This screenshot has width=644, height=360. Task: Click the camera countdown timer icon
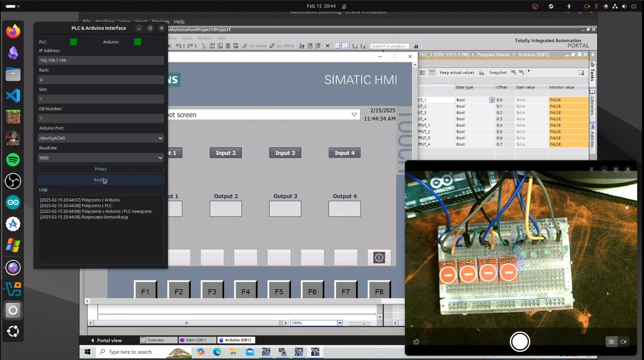[416, 341]
